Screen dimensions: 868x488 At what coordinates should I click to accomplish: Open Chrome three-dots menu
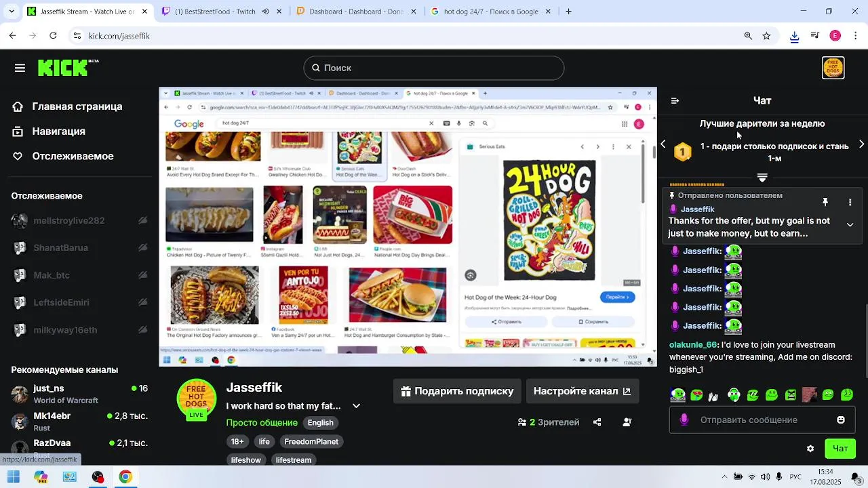coord(856,36)
